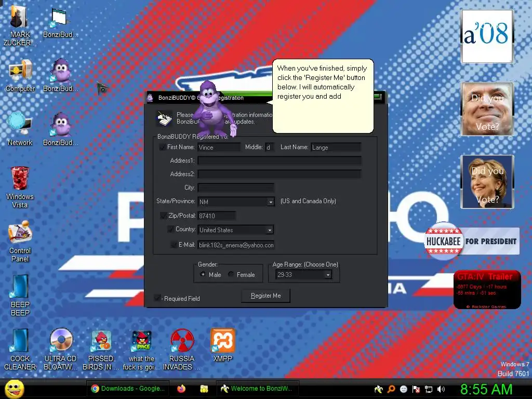Click the magnifying glass tray icon
Viewport: 532px width, 399px height.
(x=391, y=389)
